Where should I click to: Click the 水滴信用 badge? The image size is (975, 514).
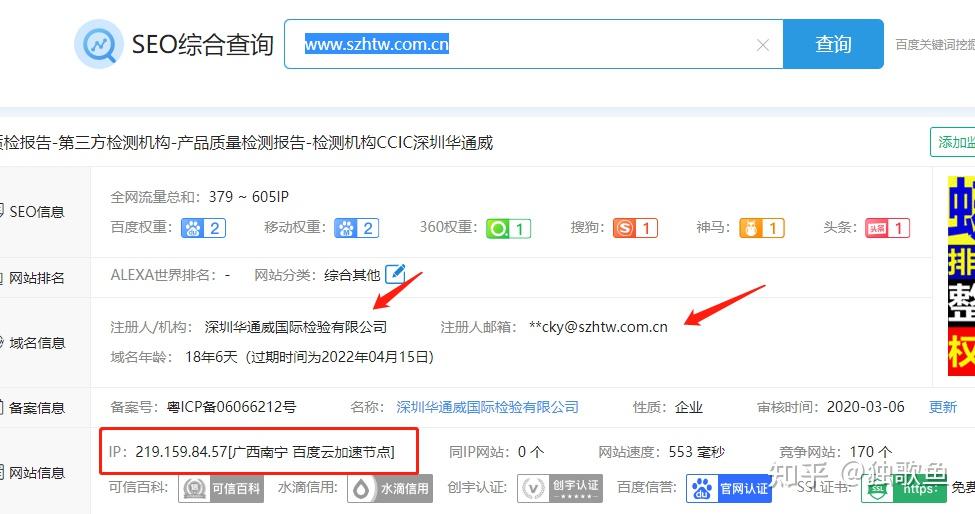coord(390,489)
